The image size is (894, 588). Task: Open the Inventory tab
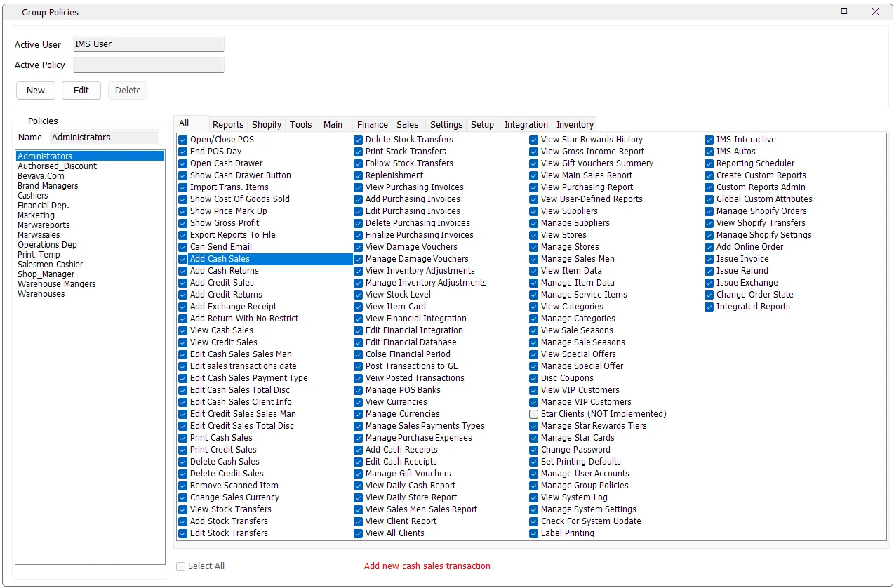pyautogui.click(x=575, y=124)
